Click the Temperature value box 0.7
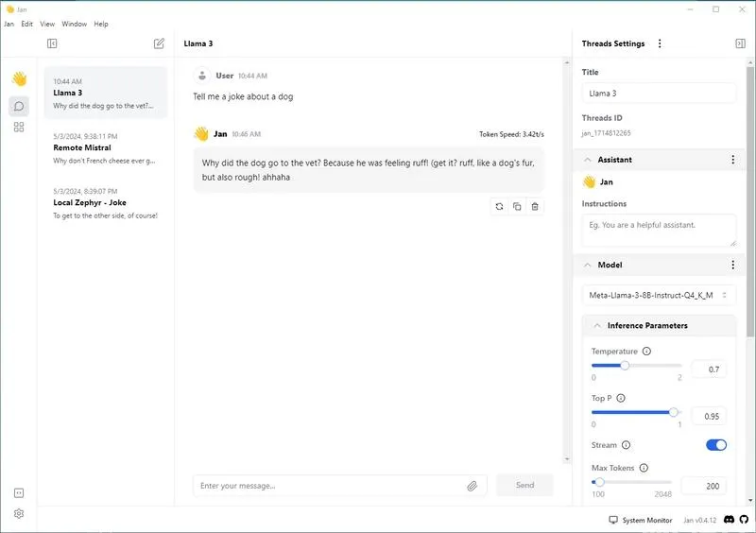 pos(709,370)
